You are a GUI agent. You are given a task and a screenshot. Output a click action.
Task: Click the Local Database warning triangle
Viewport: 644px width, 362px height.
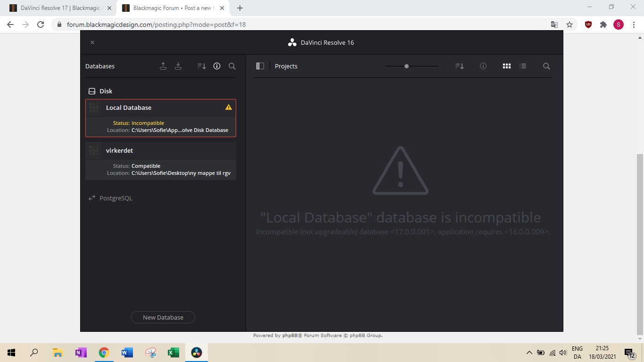[229, 107]
